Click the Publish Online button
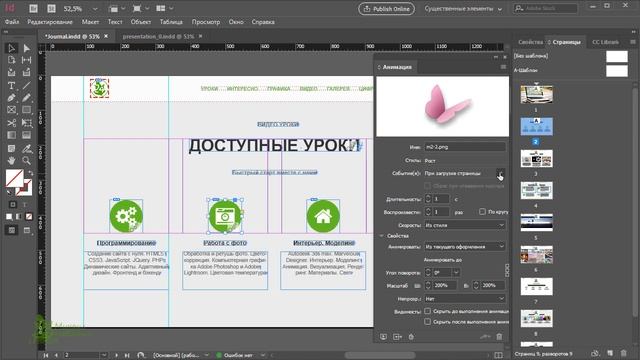640x360 pixels. 387,9
